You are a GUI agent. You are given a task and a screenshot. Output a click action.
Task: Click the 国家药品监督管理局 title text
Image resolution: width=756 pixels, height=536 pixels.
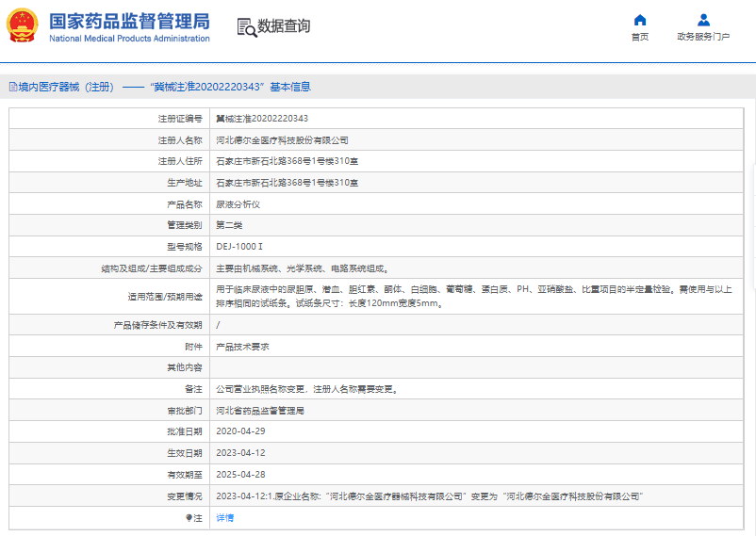[129, 21]
